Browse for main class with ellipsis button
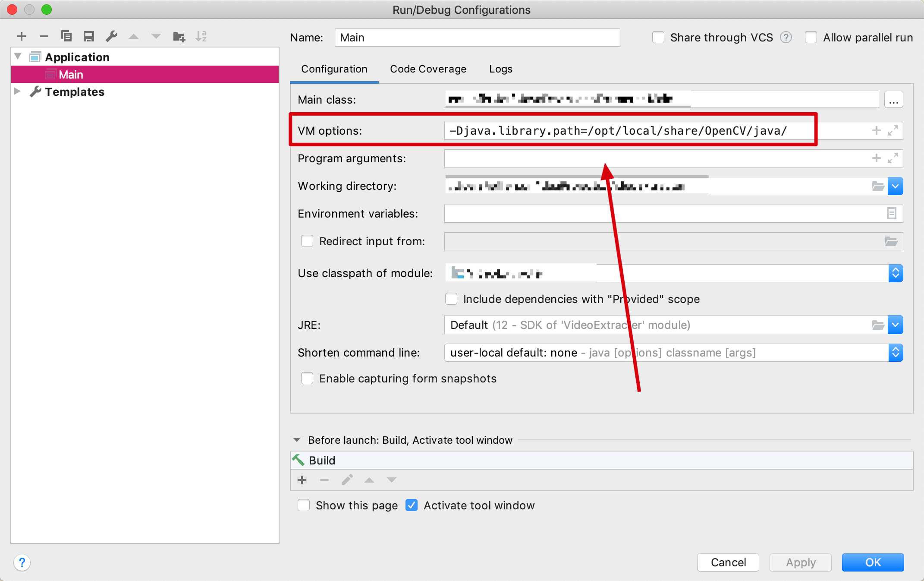Viewport: 924px width, 581px height. click(894, 100)
